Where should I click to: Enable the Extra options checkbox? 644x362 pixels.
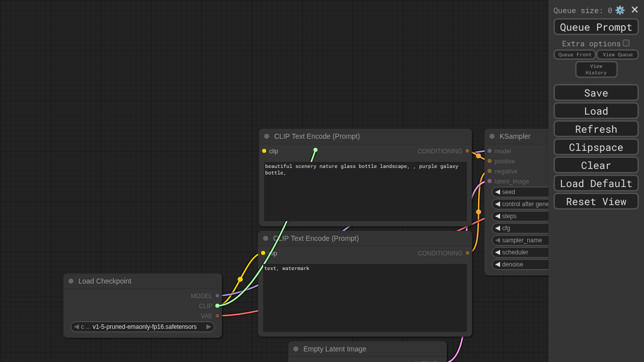click(x=626, y=43)
